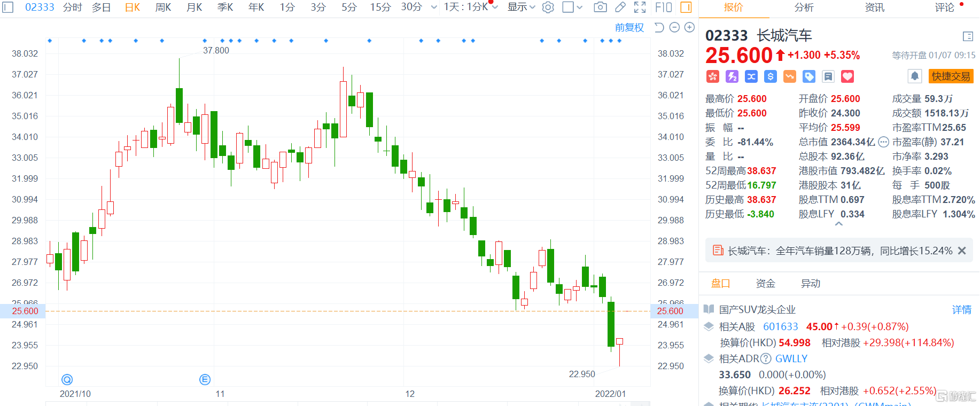
Task: Select the 季K quarterly chart tab
Action: coord(225,7)
